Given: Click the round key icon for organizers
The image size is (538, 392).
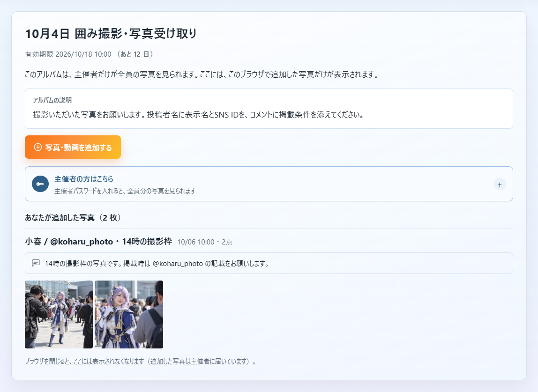Looking at the screenshot, I should tap(40, 184).
